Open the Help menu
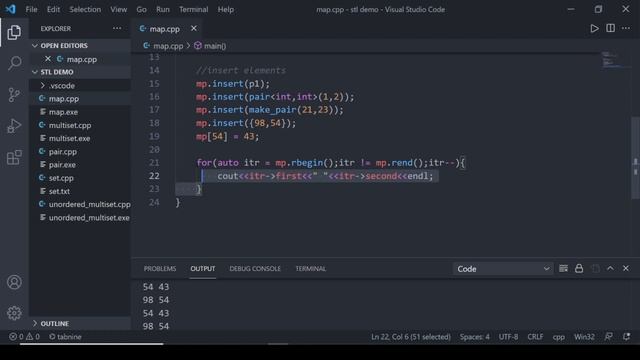Screen dimensions: 640x360 point(226,9)
